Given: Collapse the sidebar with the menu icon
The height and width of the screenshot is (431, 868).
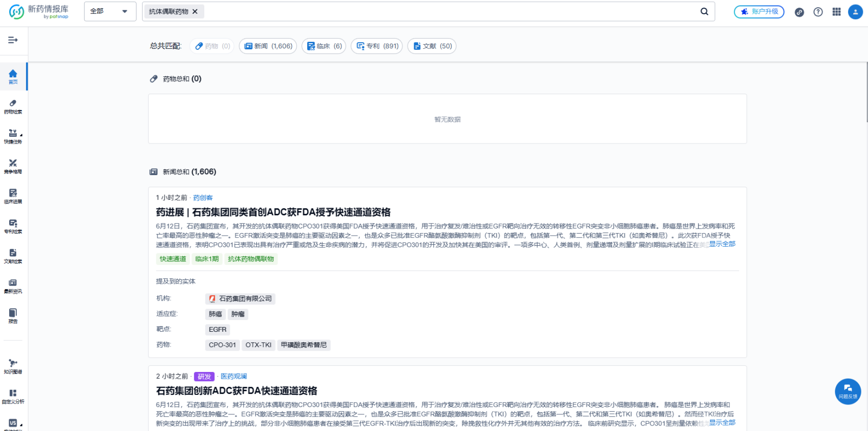Looking at the screenshot, I should 13,40.
